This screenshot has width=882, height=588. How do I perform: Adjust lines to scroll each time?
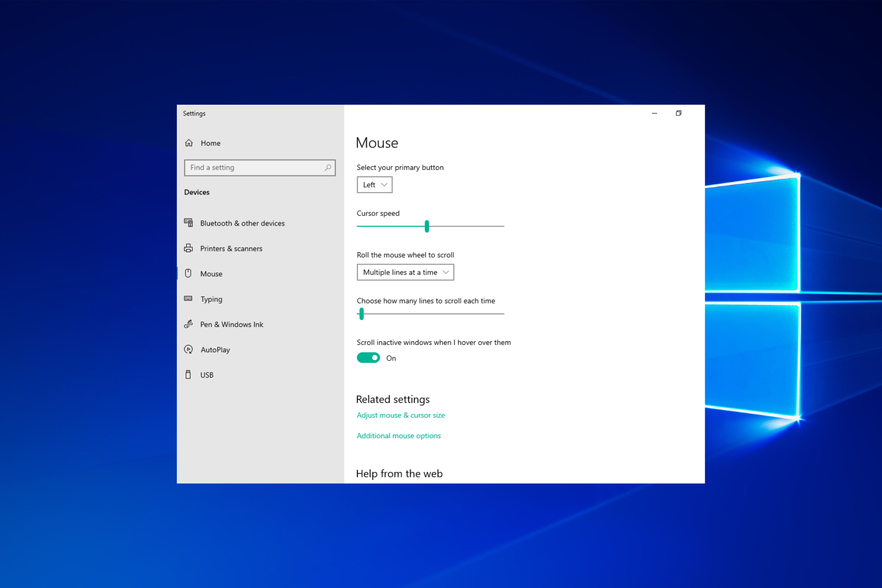(x=361, y=314)
